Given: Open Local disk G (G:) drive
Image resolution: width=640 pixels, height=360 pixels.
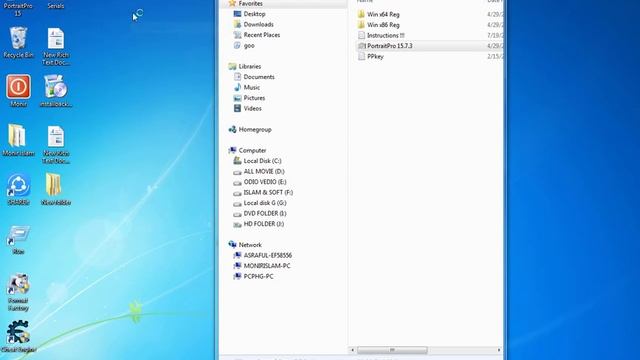Looking at the screenshot, I should (x=260, y=203).
